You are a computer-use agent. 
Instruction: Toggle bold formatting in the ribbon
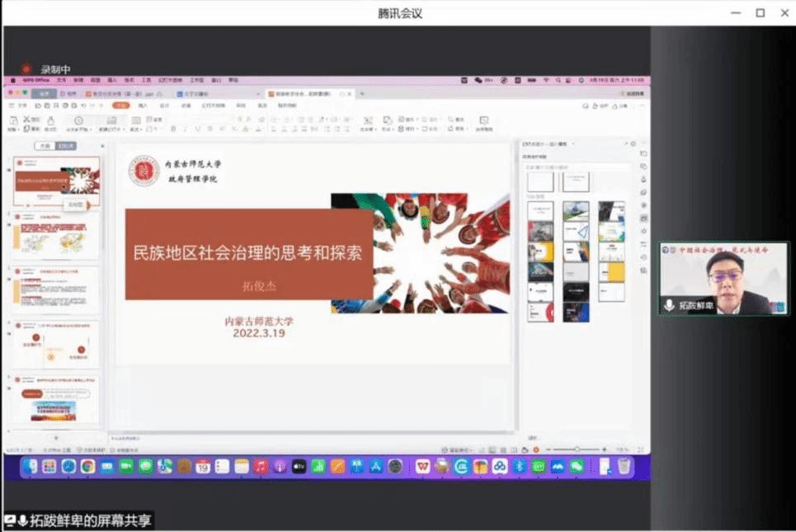(173, 129)
